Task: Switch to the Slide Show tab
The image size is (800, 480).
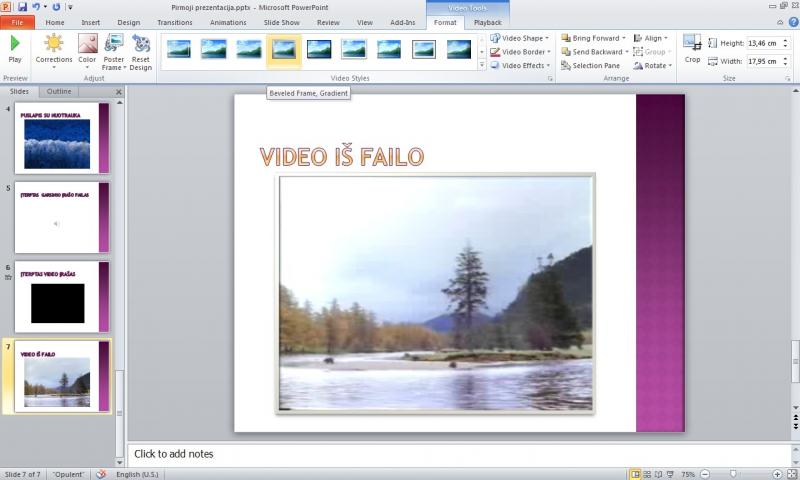Action: tap(282, 22)
